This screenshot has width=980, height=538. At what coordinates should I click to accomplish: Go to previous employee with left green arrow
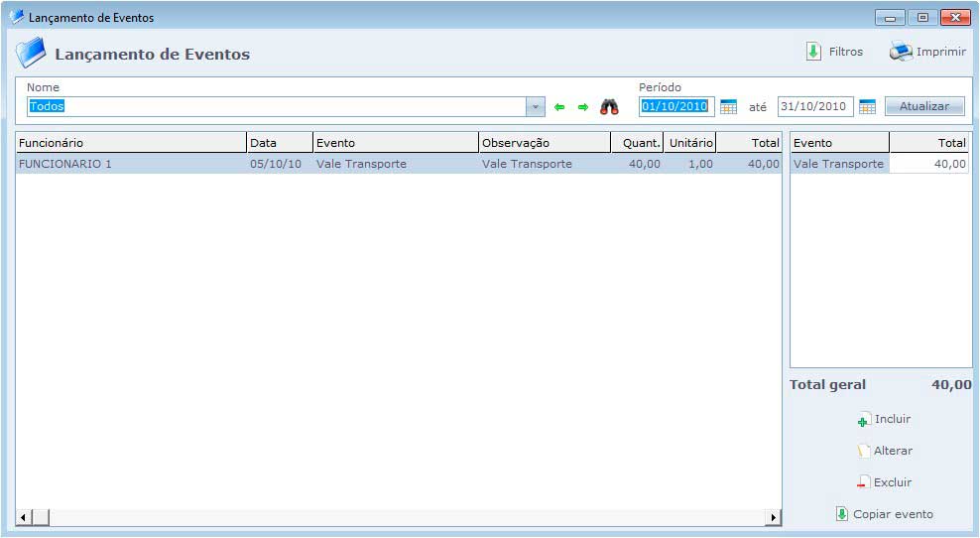click(559, 107)
